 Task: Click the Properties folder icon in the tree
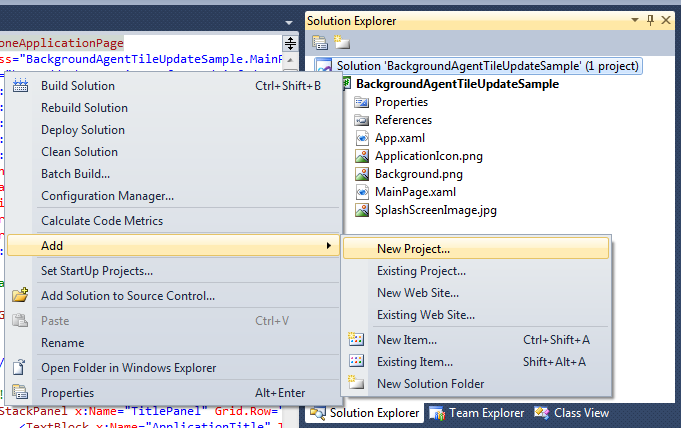coord(361,102)
